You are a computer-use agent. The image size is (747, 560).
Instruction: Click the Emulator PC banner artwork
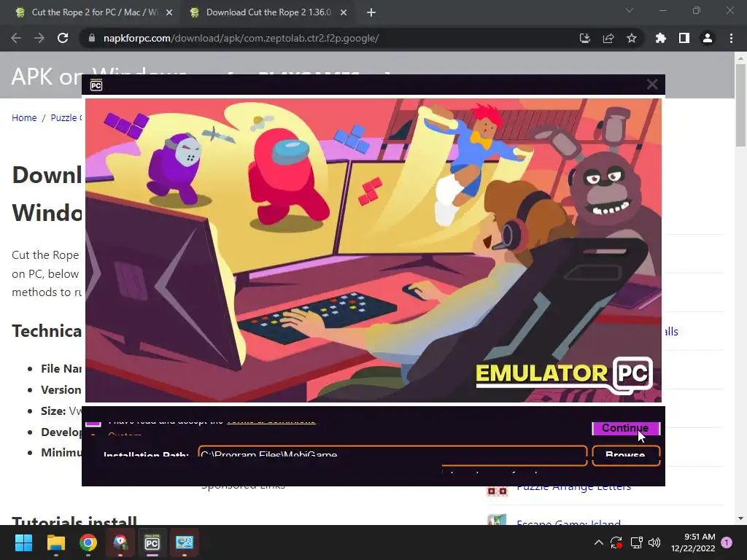pyautogui.click(x=373, y=250)
